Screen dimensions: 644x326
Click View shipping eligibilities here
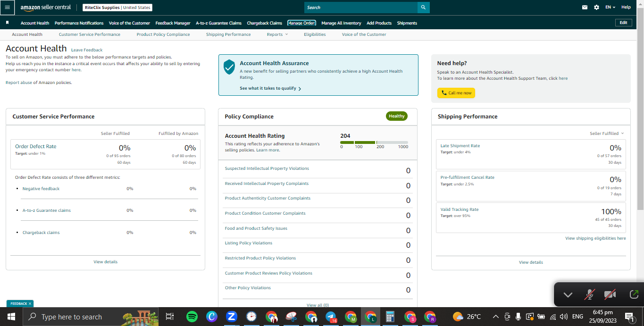tap(595, 238)
